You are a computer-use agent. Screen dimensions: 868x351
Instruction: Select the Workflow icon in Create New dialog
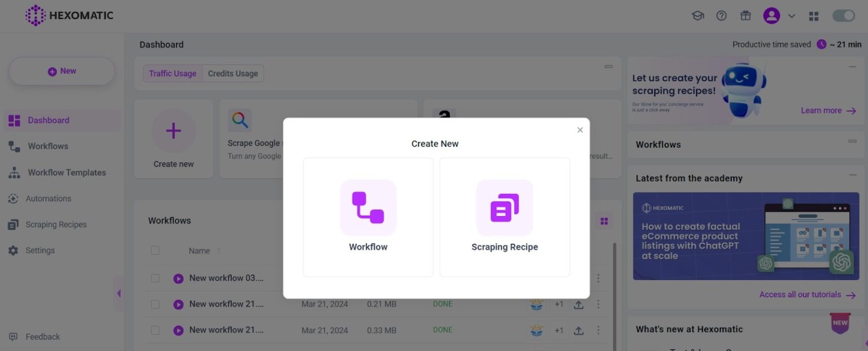[368, 208]
